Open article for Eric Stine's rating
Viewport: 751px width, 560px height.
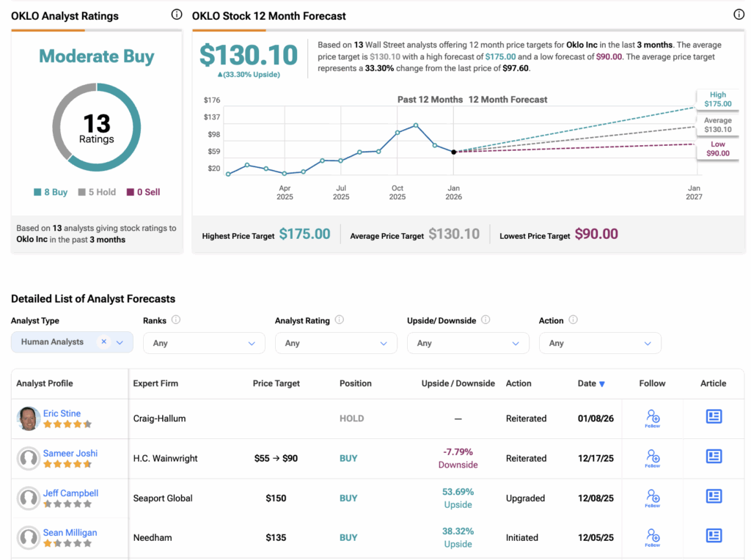[x=713, y=417]
